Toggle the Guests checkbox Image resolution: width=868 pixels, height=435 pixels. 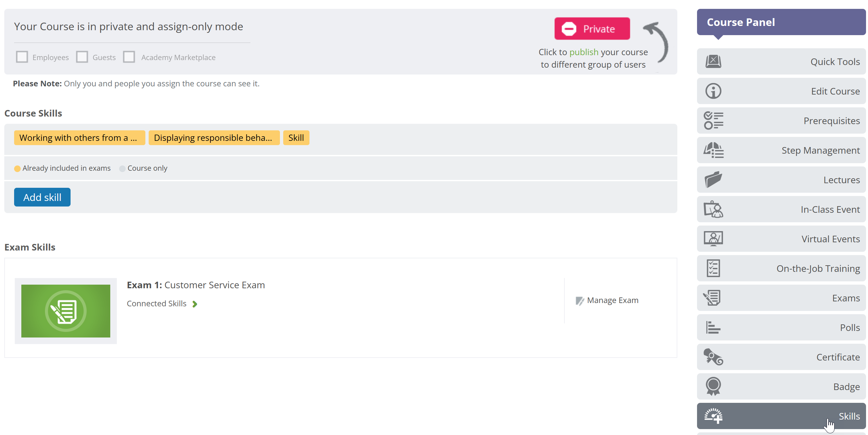click(x=82, y=57)
